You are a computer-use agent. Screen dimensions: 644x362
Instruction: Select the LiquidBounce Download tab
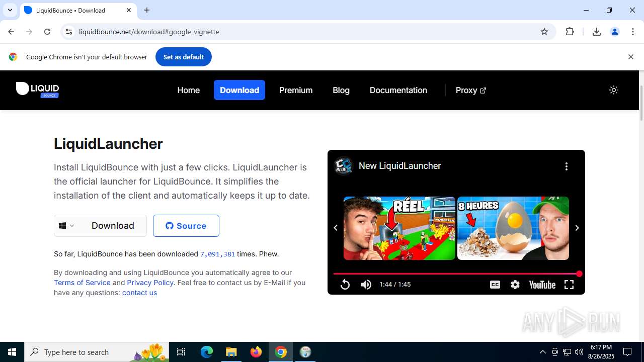(x=78, y=10)
